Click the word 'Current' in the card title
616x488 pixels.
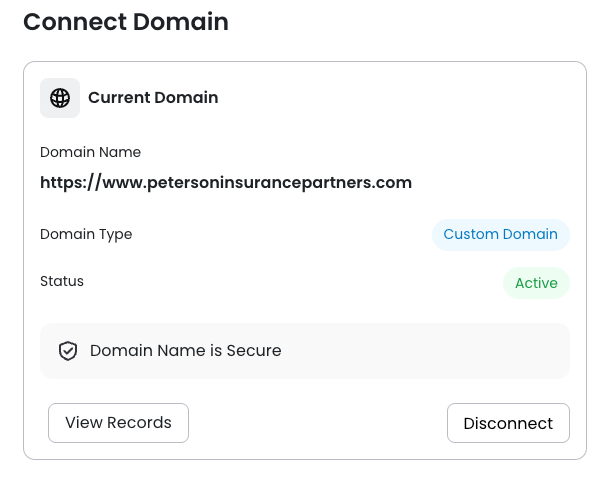[119, 98]
